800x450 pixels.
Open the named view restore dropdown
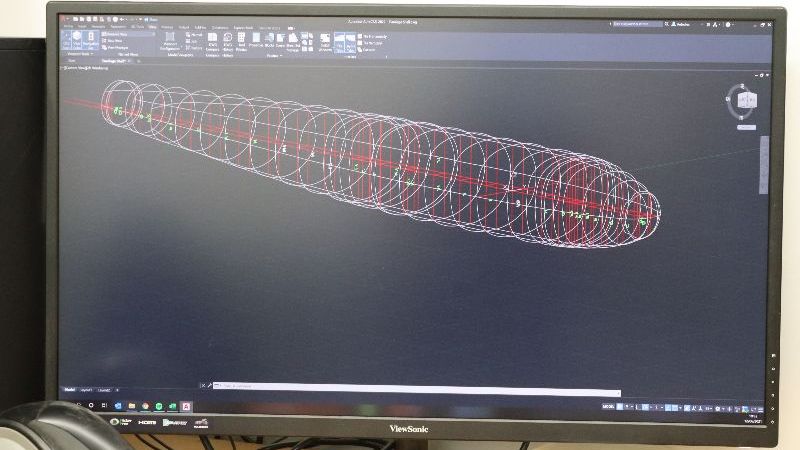128,34
